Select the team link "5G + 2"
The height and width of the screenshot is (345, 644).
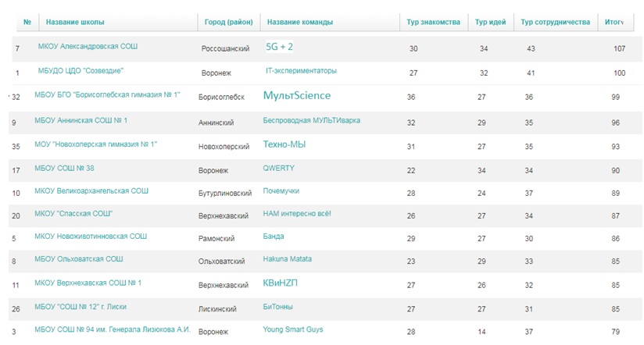pyautogui.click(x=279, y=48)
